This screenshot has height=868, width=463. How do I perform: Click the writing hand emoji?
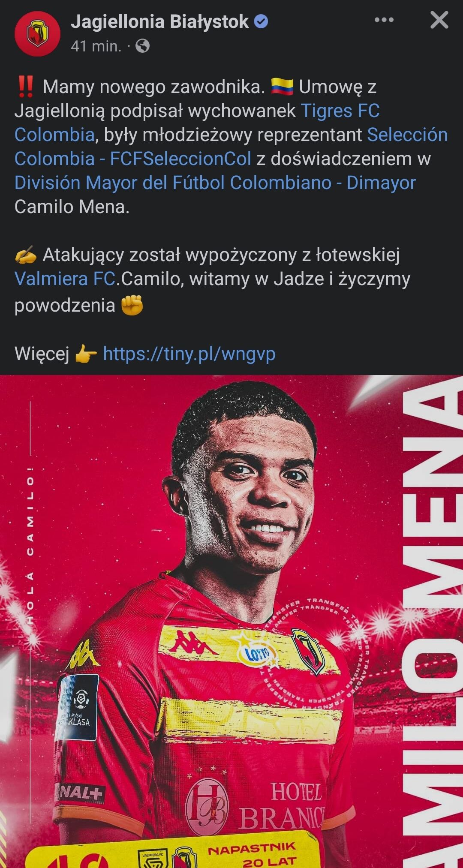(26, 255)
